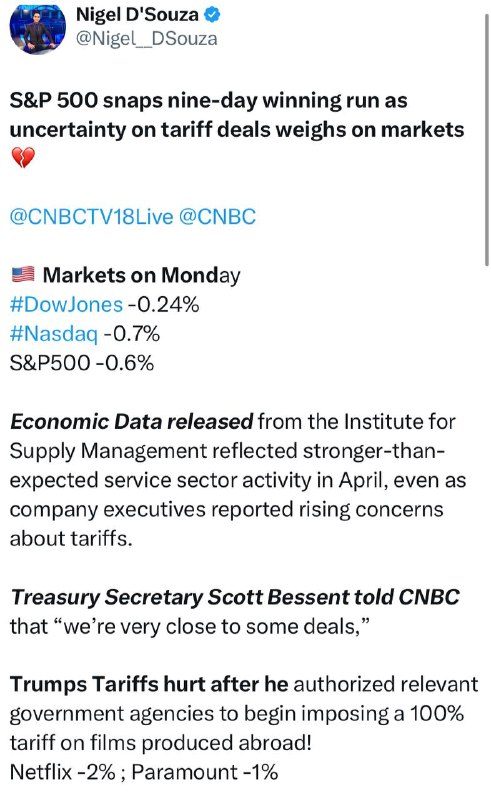Click the S&P 500 headline text
Image resolution: width=491 pixels, height=800 pixels.
237,115
